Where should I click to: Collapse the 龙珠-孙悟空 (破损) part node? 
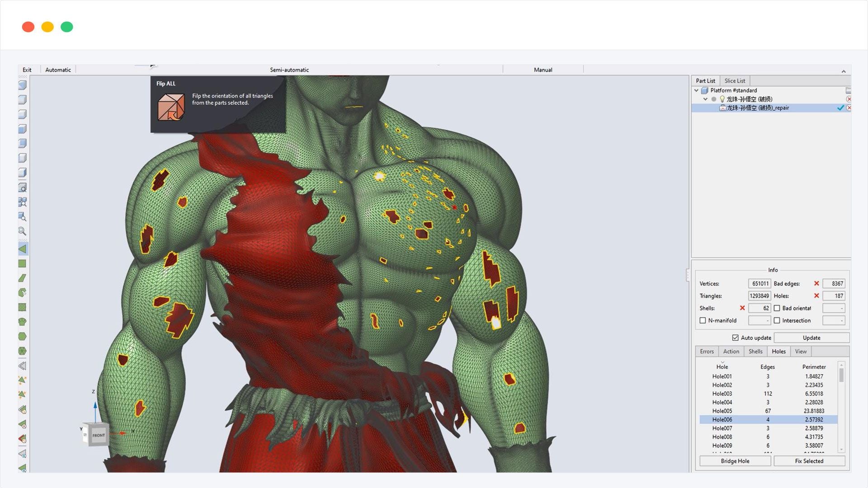[705, 99]
